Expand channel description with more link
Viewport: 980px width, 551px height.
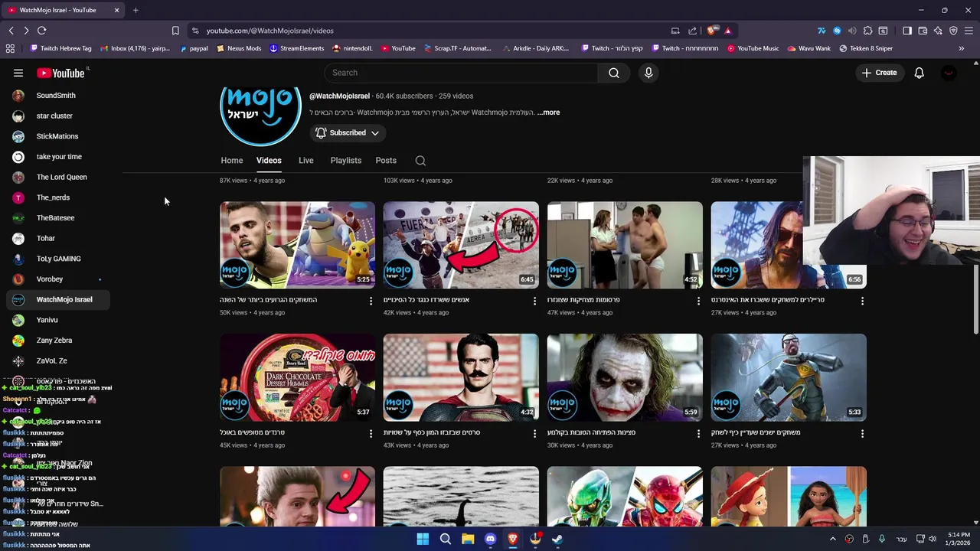coord(549,112)
